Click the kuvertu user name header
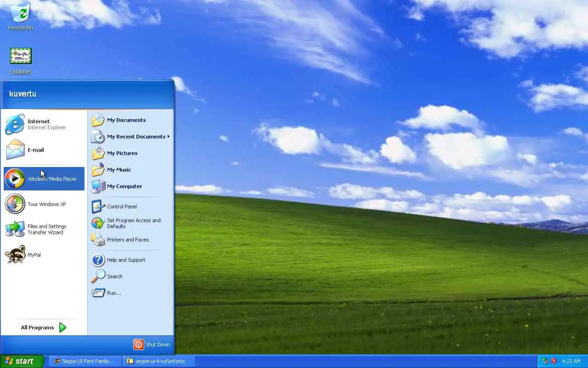 pos(23,94)
